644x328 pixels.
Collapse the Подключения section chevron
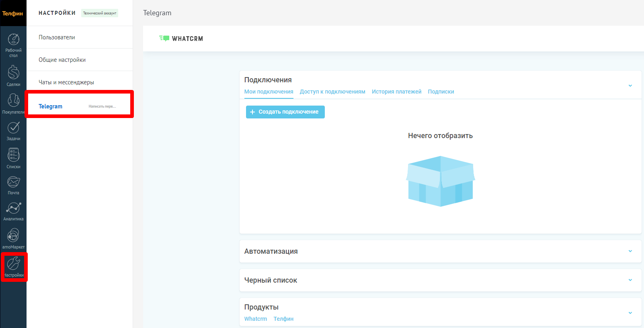pyautogui.click(x=630, y=86)
